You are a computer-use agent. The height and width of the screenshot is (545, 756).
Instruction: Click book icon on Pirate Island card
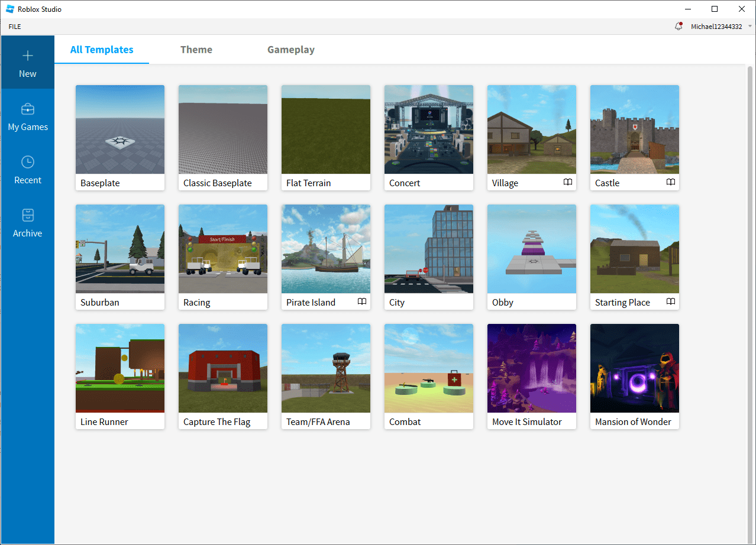point(362,301)
